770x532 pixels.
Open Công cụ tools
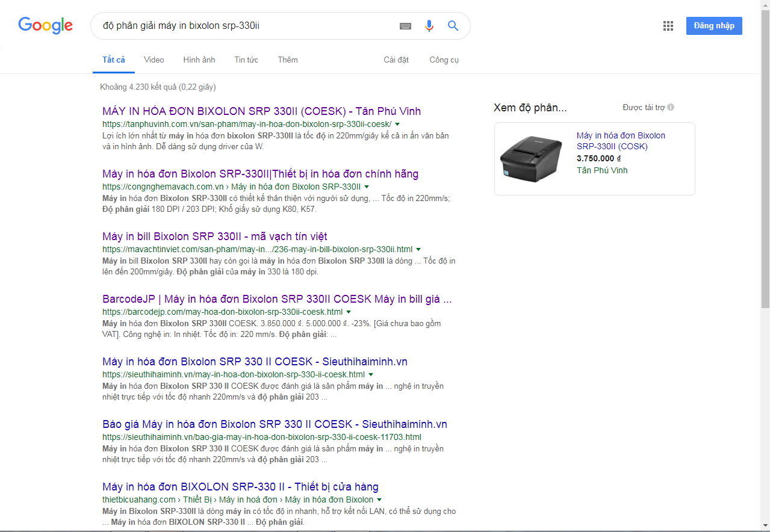444,60
